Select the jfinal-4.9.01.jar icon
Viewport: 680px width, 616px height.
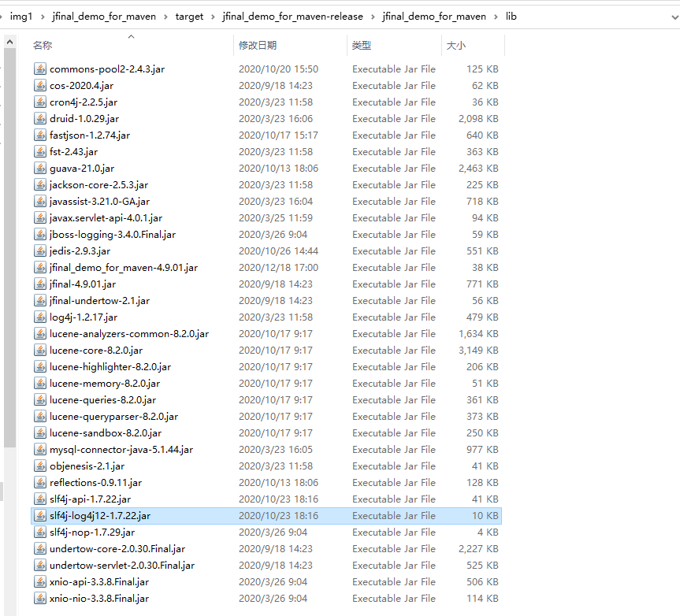pos(40,284)
